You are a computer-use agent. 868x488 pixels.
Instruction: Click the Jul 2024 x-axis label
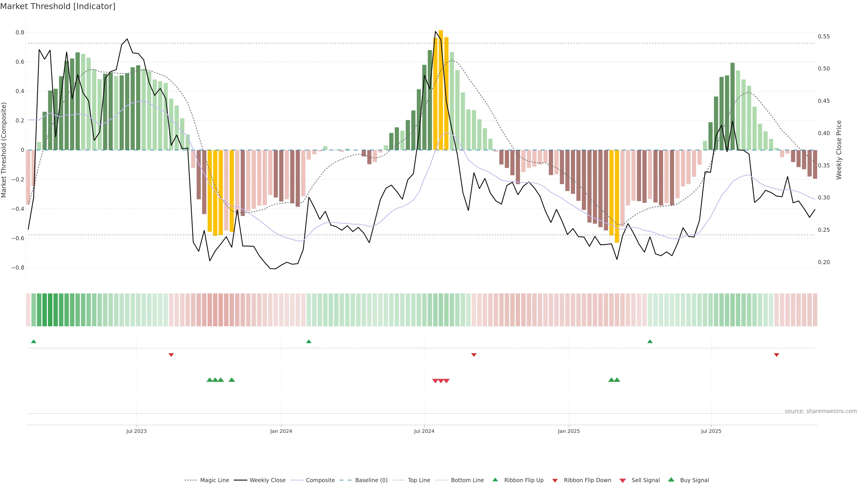coord(424,431)
